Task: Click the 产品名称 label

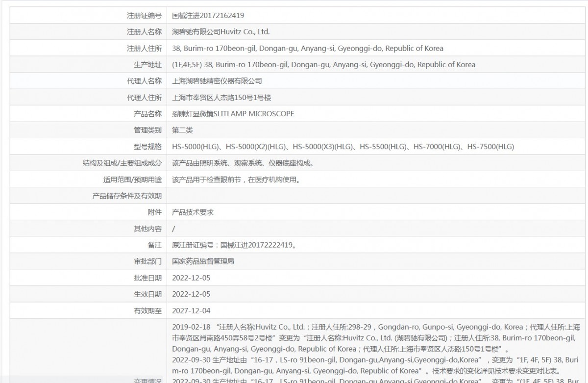Action: (147, 114)
